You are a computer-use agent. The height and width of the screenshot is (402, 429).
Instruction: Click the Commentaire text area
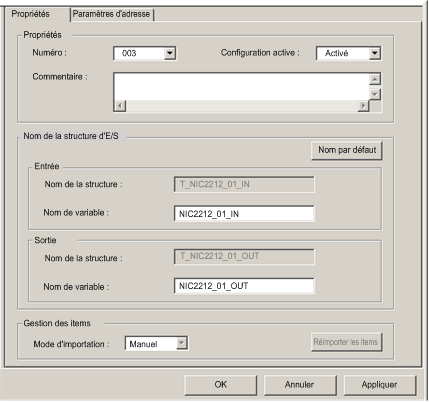coord(241,87)
